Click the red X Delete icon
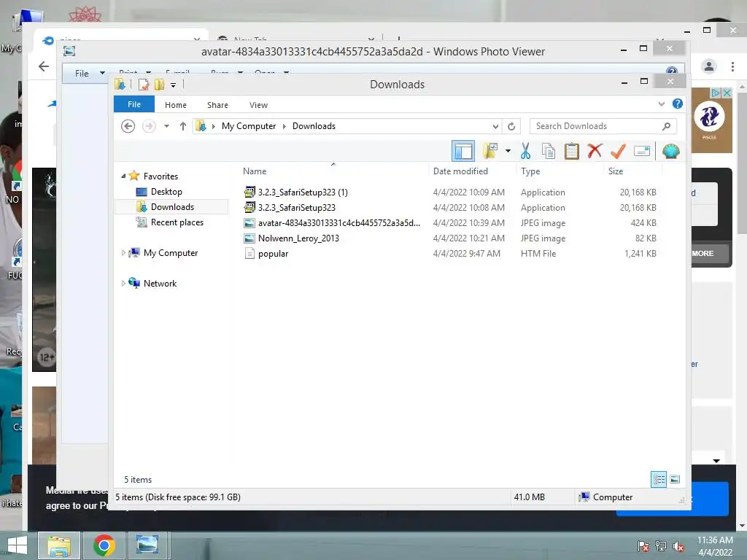Screen dimensions: 747x560 click(595, 151)
